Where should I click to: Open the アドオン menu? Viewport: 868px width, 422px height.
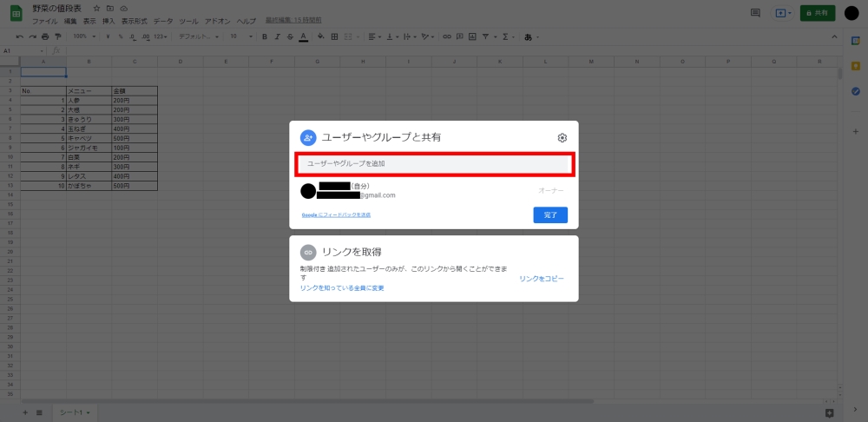pos(218,21)
